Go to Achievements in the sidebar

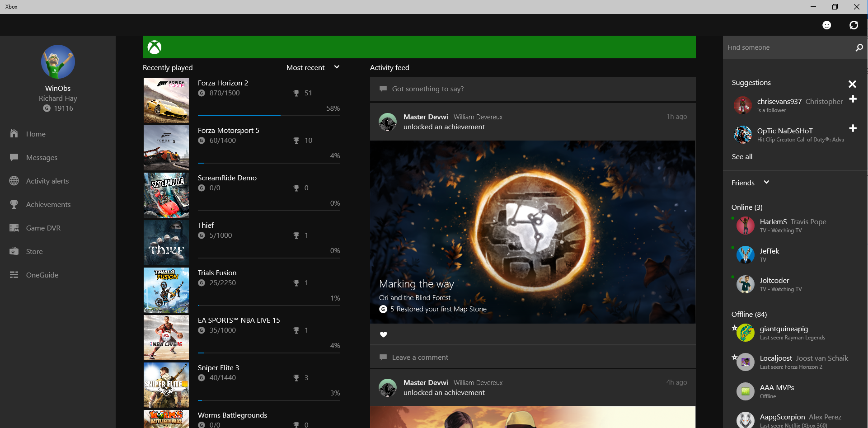pos(48,205)
